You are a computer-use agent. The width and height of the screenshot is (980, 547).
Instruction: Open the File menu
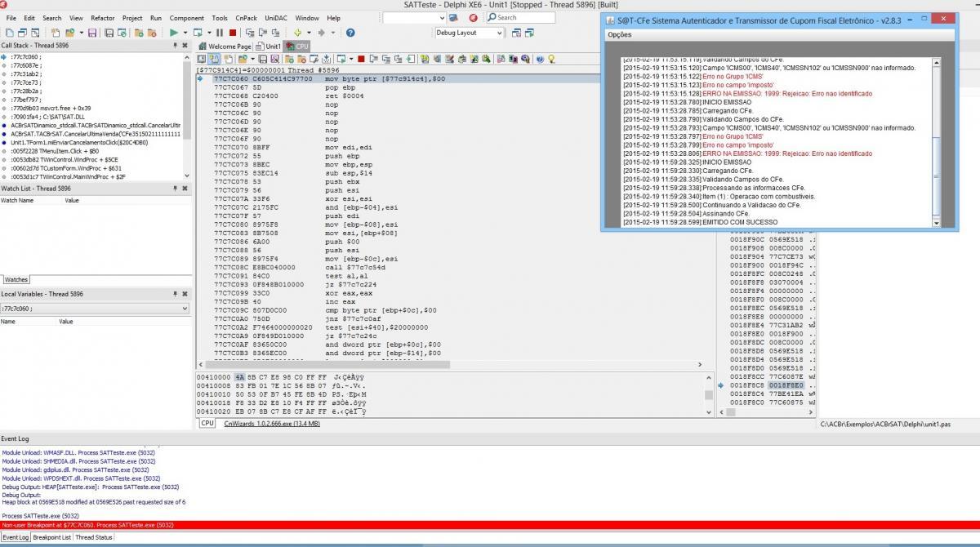pyautogui.click(x=11, y=17)
